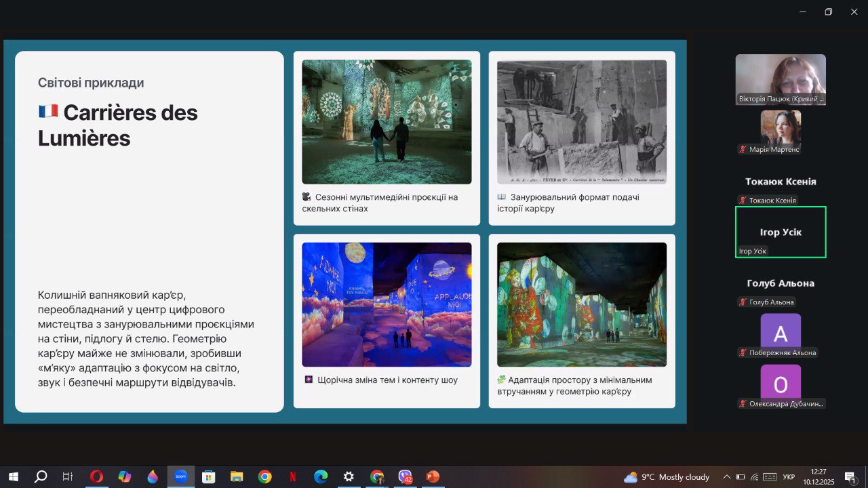Open File Explorer folder icon

pos(237,476)
